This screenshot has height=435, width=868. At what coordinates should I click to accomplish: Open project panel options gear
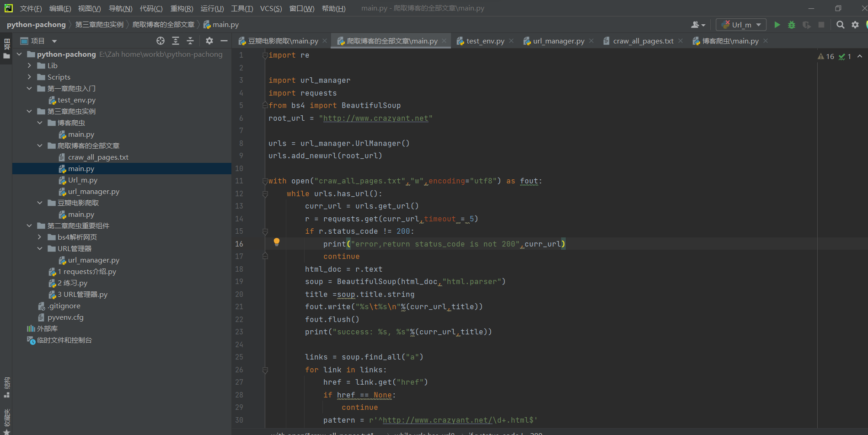coord(209,41)
